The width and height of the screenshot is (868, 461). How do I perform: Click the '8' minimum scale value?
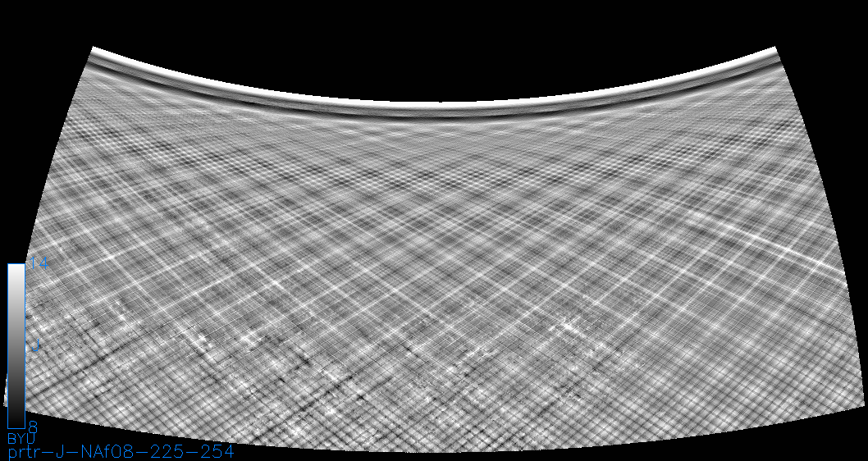[33, 427]
